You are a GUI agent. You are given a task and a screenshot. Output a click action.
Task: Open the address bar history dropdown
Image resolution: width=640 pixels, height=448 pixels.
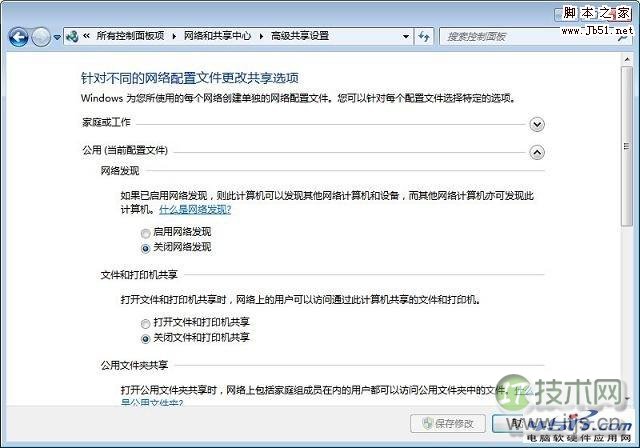point(406,36)
